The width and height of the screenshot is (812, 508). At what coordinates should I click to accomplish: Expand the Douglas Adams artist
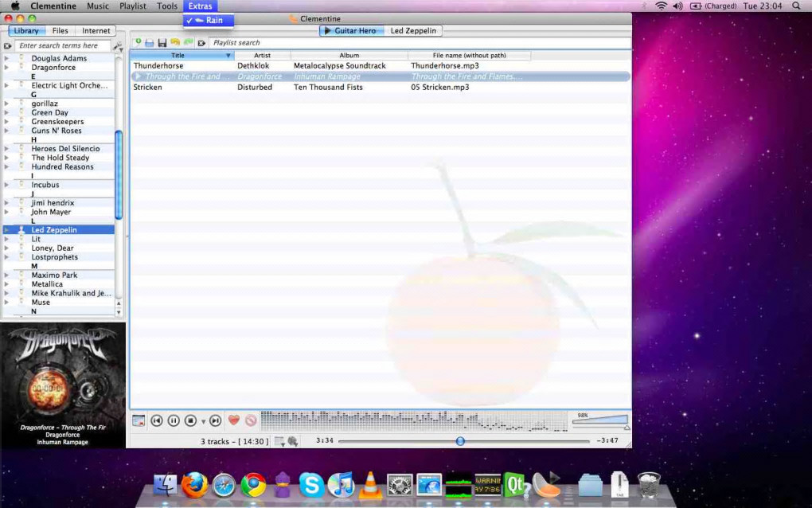tap(6, 58)
